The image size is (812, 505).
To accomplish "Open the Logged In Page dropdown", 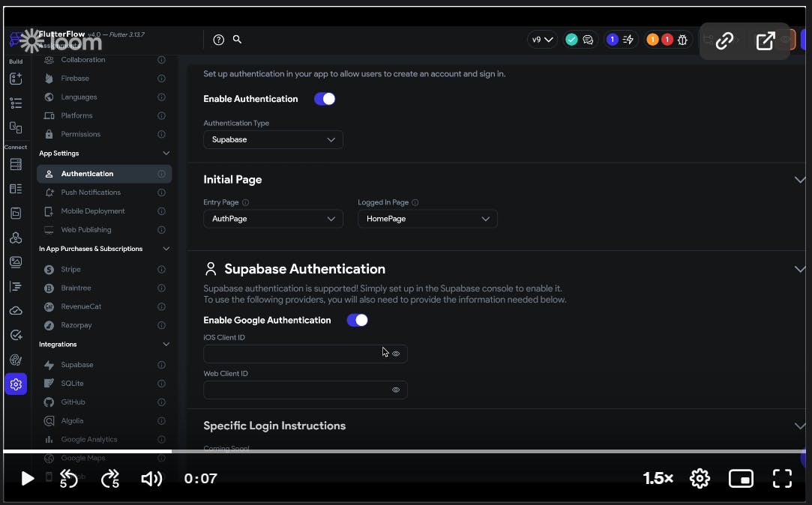I will point(427,219).
